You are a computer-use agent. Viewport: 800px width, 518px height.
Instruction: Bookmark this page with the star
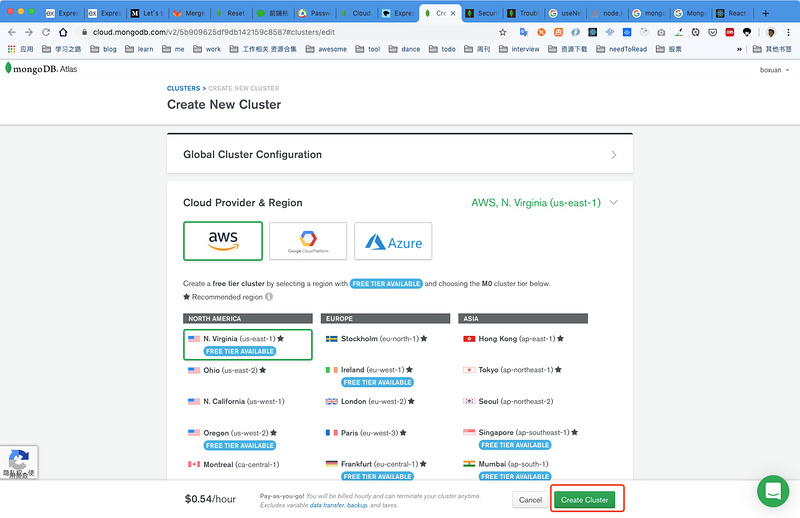coord(503,32)
